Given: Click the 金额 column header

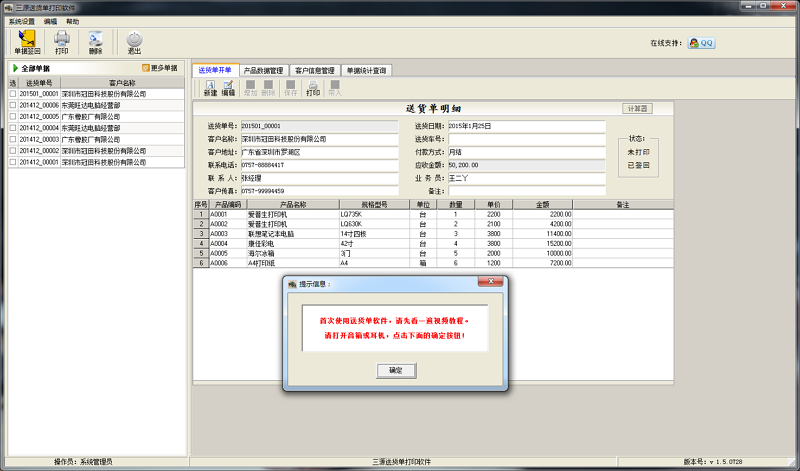Looking at the screenshot, I should [543, 205].
